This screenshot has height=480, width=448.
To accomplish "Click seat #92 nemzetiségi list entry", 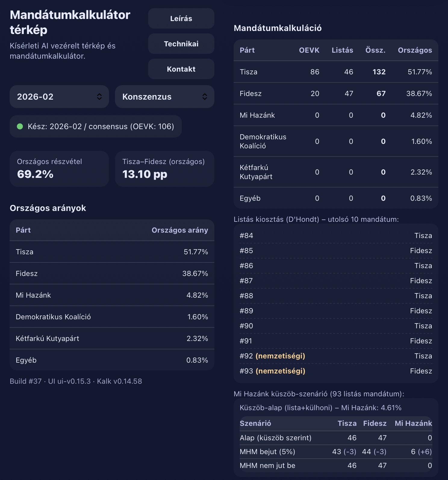I will click(x=336, y=356).
